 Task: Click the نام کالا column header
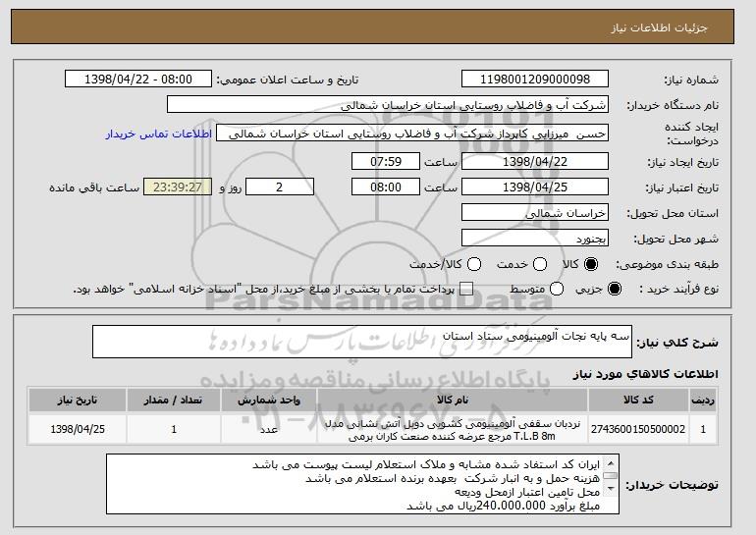pyautogui.click(x=453, y=401)
